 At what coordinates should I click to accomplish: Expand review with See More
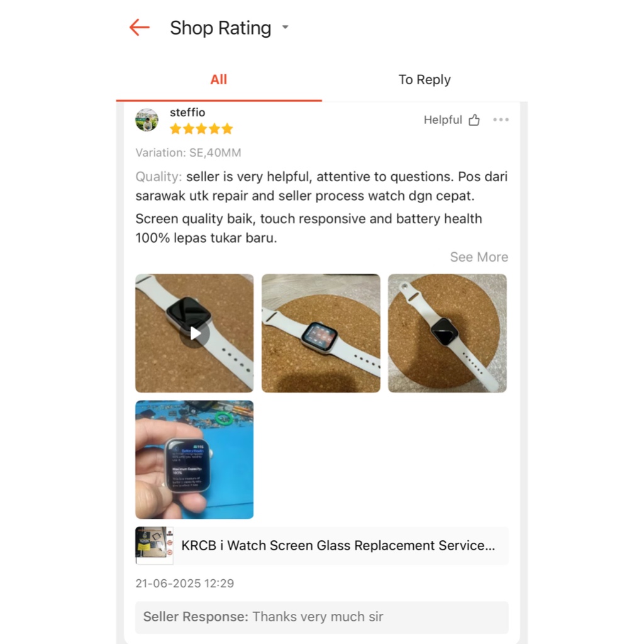click(x=479, y=257)
